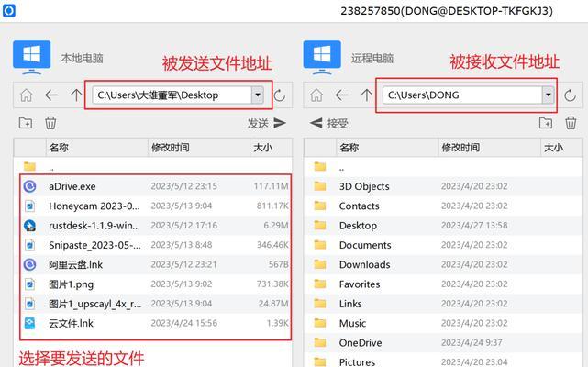
Task: Click the 发送 send button
Action: click(x=267, y=123)
